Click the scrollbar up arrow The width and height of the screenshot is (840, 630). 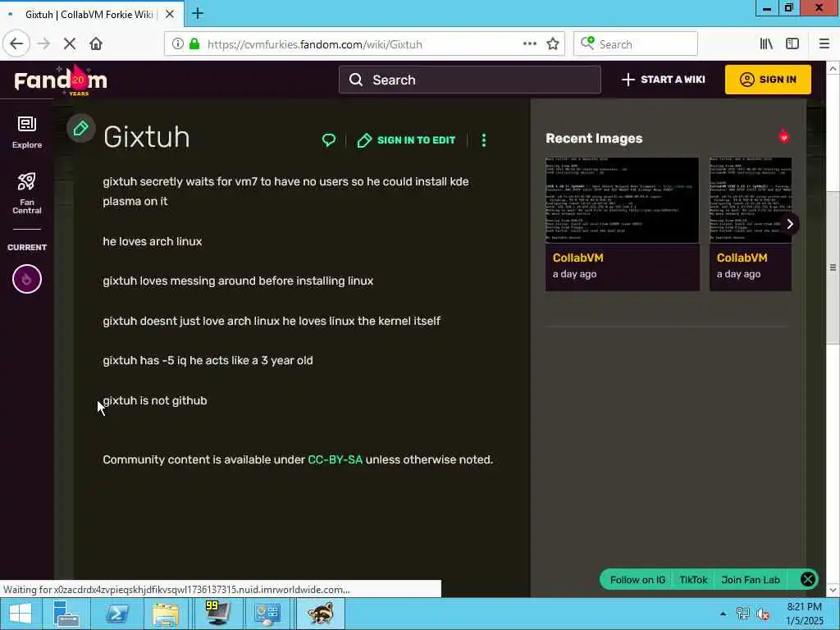tap(833, 68)
